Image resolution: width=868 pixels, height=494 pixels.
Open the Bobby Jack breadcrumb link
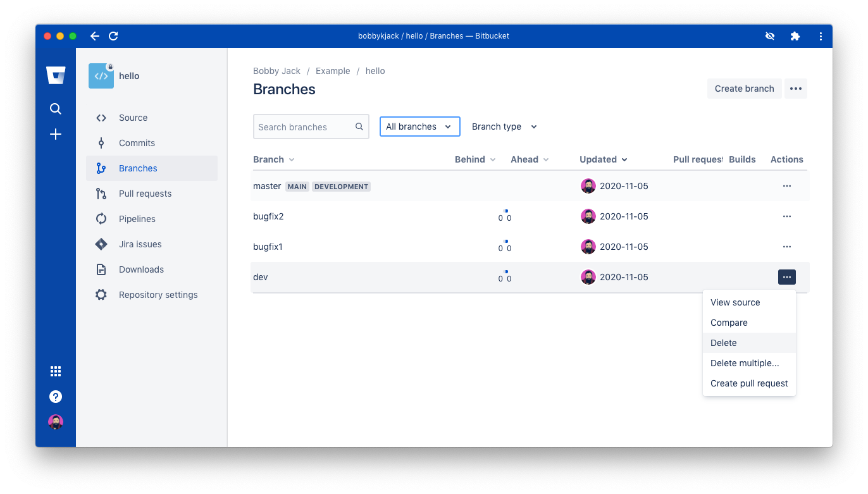[x=276, y=71]
